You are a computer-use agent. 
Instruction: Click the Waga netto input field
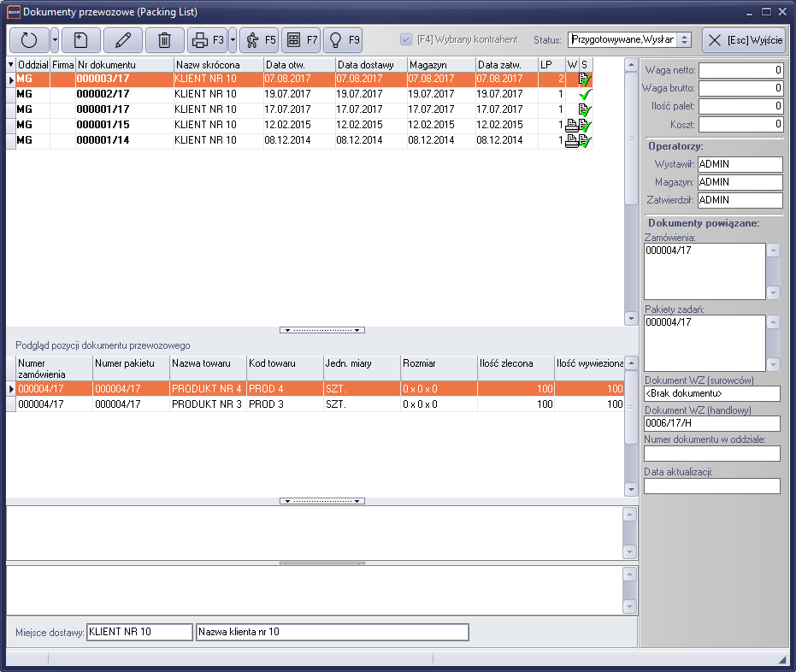[740, 70]
